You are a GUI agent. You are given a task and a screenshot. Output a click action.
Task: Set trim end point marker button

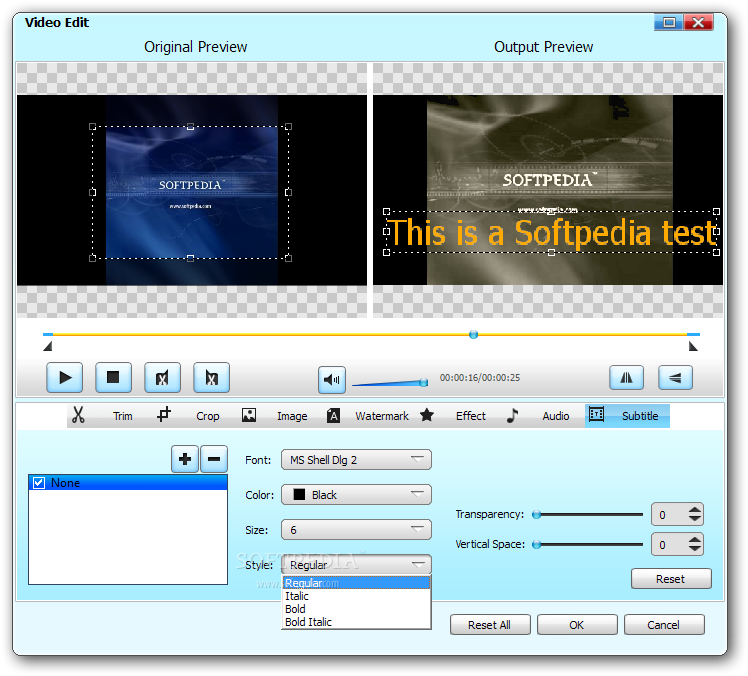[x=211, y=378]
